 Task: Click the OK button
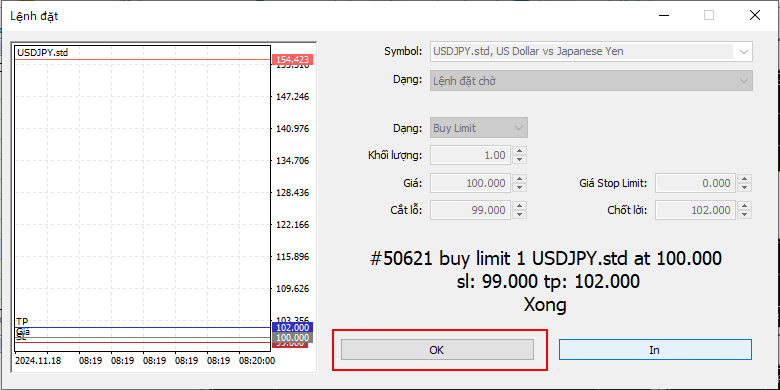click(437, 350)
